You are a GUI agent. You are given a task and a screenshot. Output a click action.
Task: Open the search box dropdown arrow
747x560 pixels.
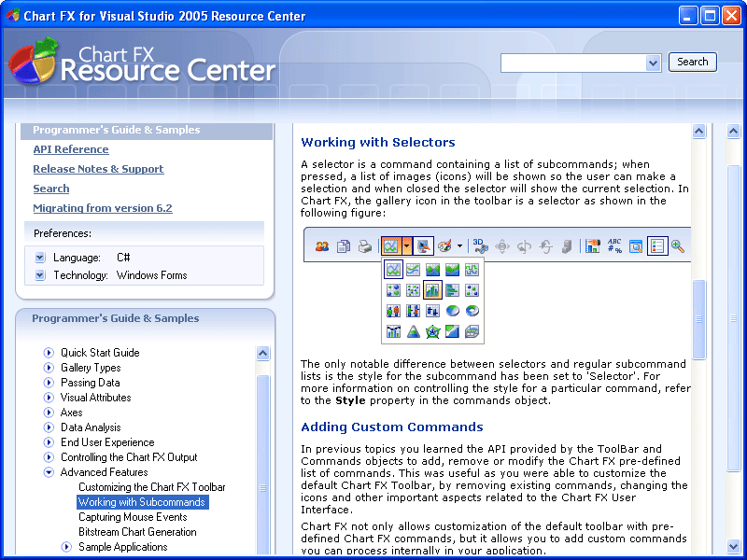(x=653, y=63)
